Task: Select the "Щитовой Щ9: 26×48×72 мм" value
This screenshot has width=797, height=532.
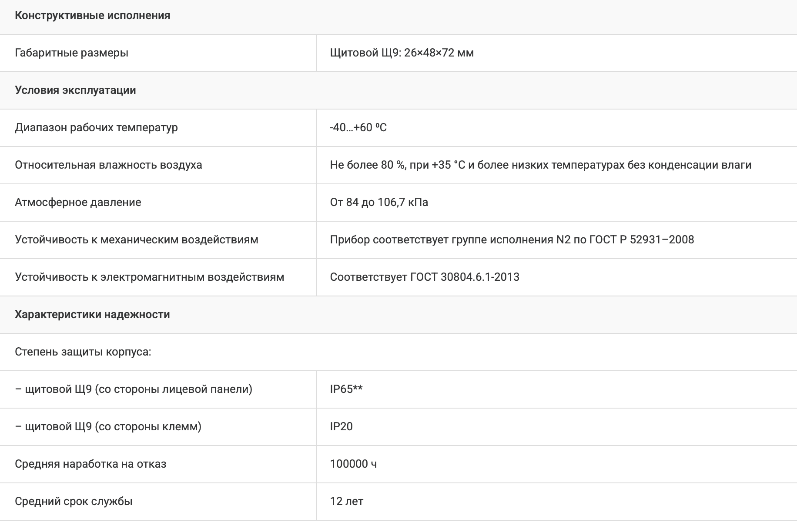Action: click(x=402, y=53)
